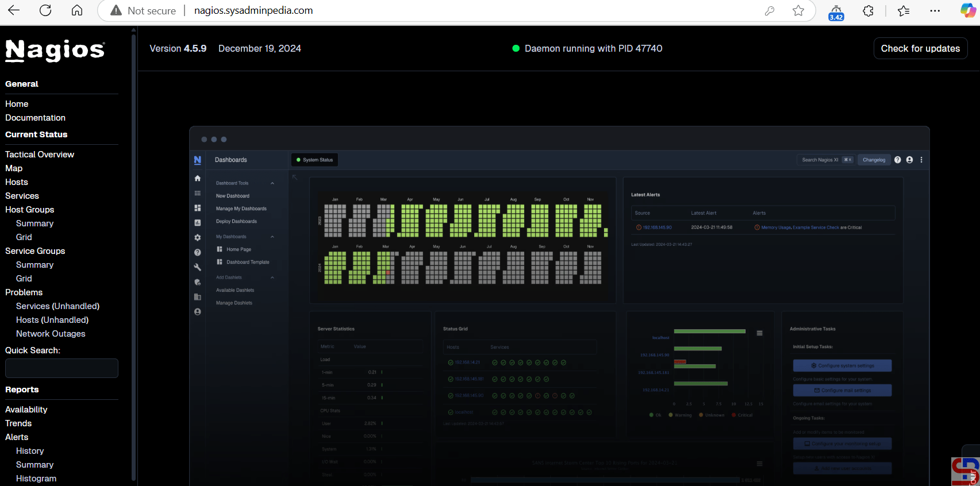Click the browser home icon
The image size is (980, 486).
[77, 10]
